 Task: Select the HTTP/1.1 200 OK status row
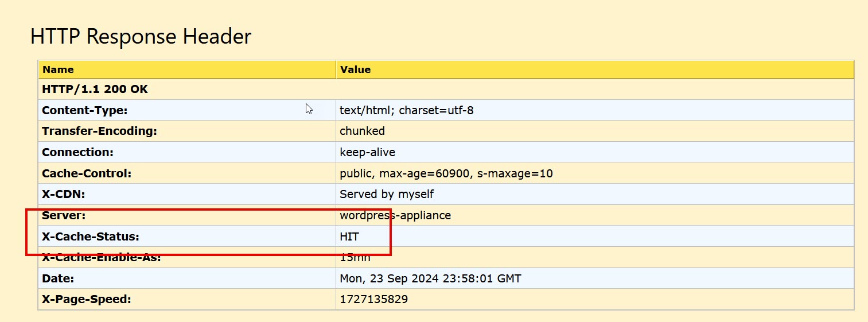(95, 90)
